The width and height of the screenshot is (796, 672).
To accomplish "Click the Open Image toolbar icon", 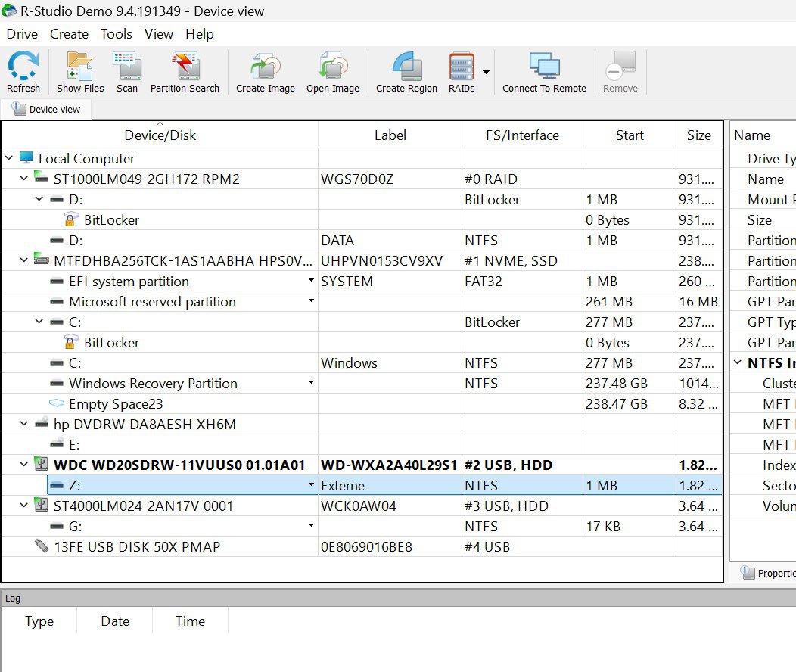I will (x=333, y=73).
